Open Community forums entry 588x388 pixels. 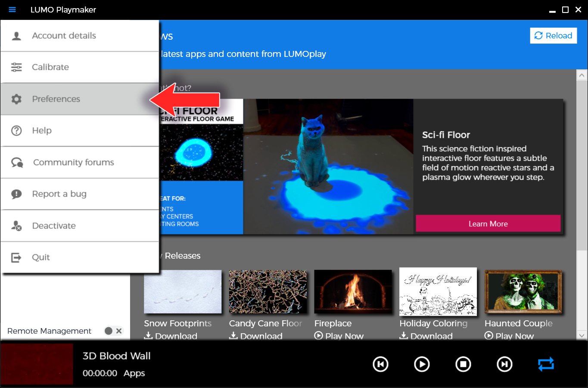point(80,163)
